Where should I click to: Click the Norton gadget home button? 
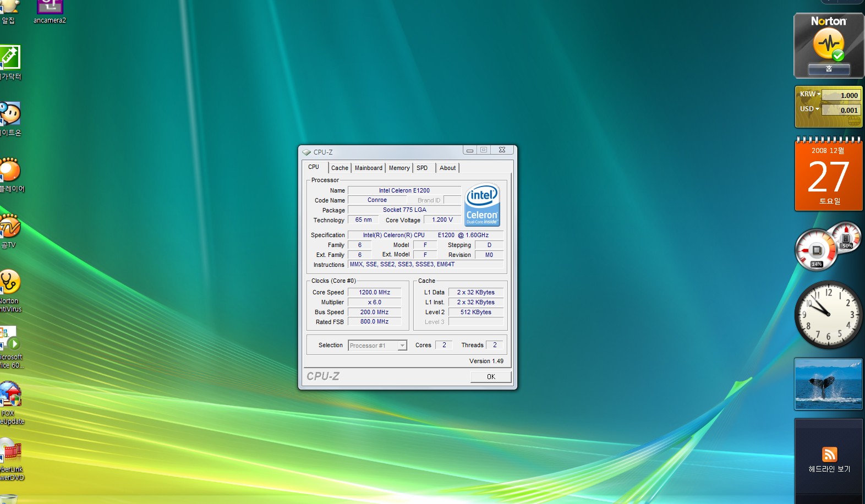point(829,69)
